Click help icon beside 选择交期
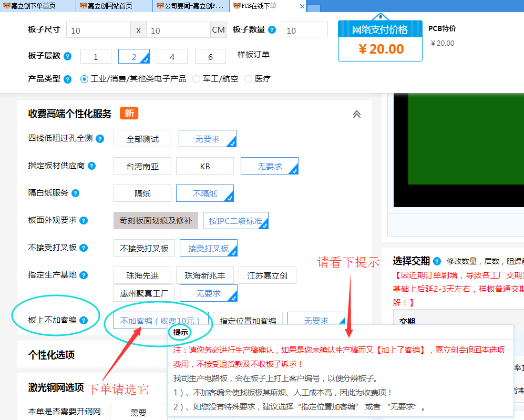The width and height of the screenshot is (524, 420). pos(437,261)
